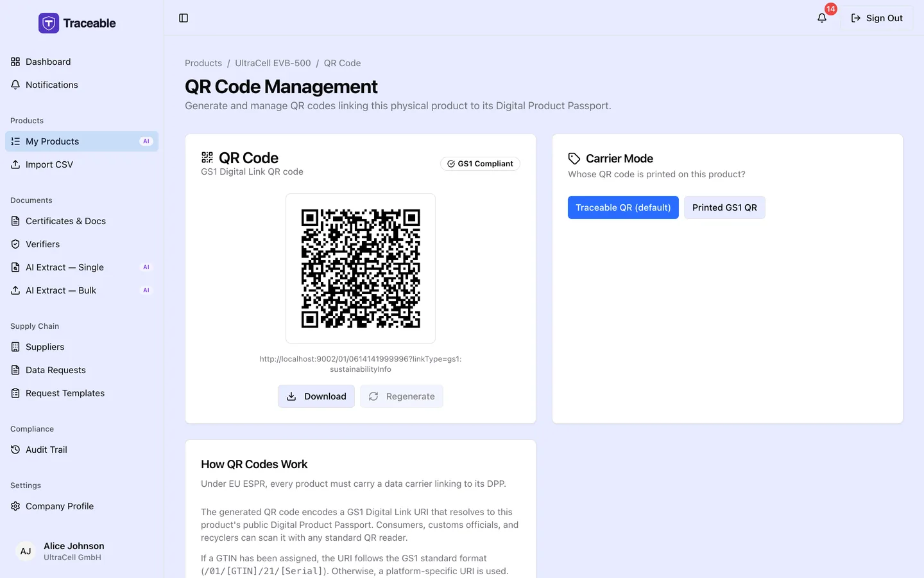Click the Certificates & Docs file icon

[15, 221]
